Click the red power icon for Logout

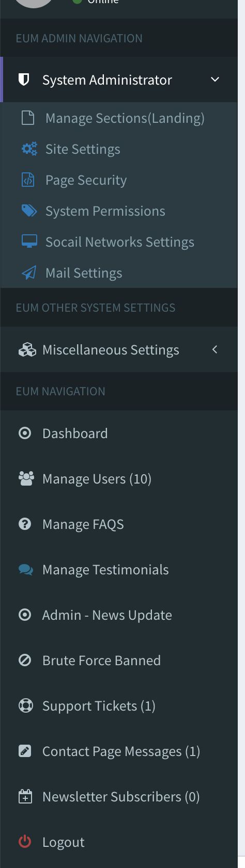click(x=25, y=842)
